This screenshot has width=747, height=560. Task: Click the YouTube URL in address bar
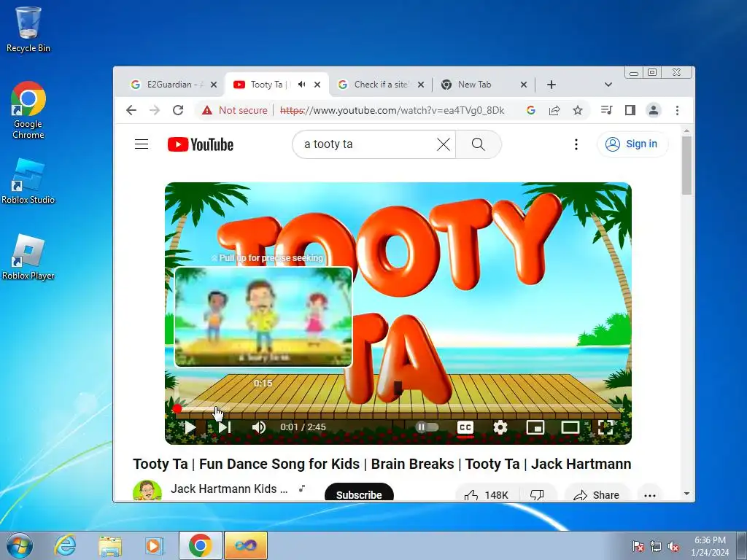(392, 111)
